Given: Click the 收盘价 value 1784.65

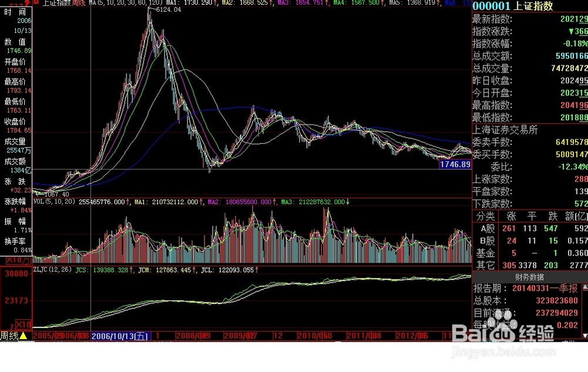Looking at the screenshot, I should click(x=19, y=130).
